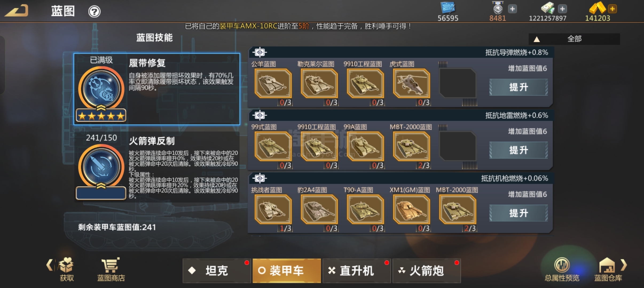Add medals with the plus icon
This screenshot has height=288, width=644.
(512, 9)
